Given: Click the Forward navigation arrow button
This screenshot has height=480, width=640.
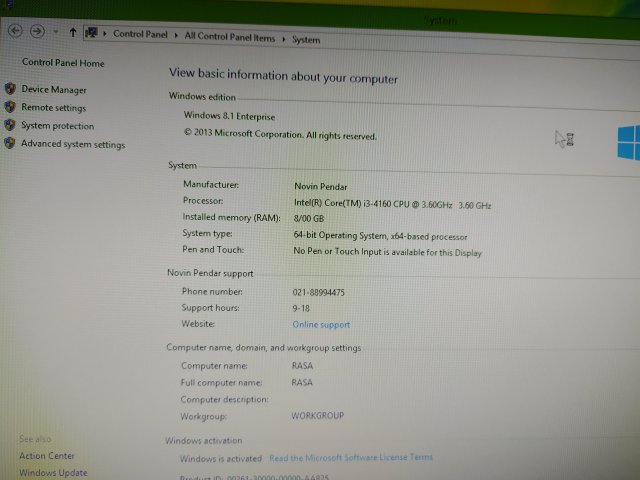Looking at the screenshot, I should [x=37, y=32].
